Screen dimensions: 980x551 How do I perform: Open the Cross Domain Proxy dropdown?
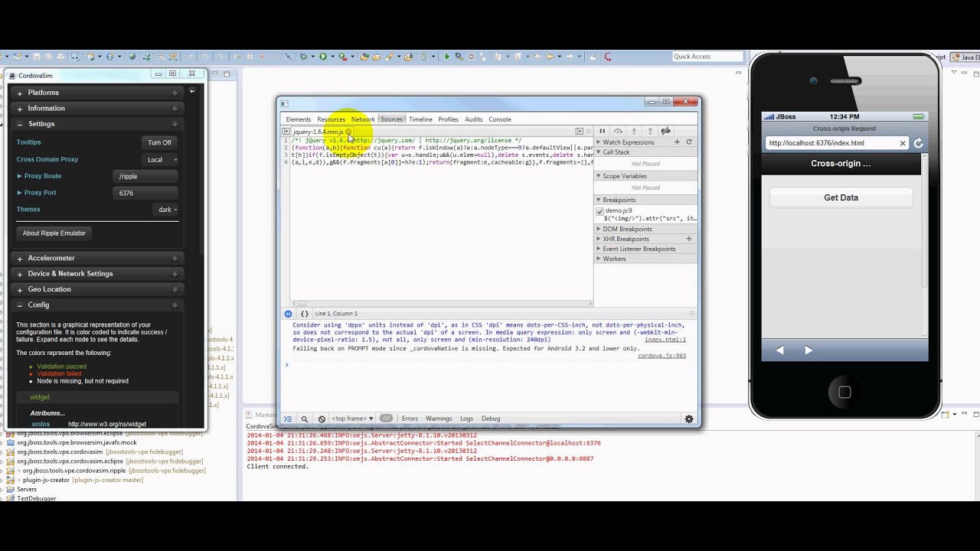(160, 160)
